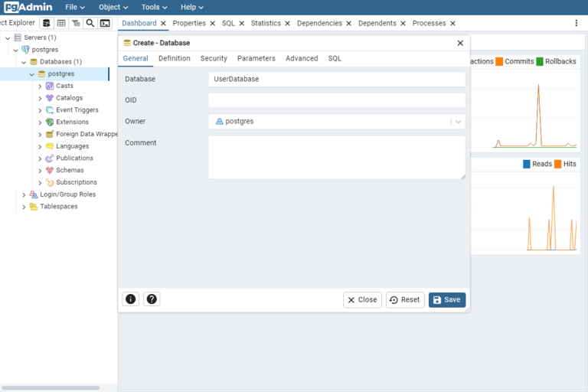Image resolution: width=588 pixels, height=392 pixels.
Task: Click the View Data grid icon
Action: tap(61, 23)
